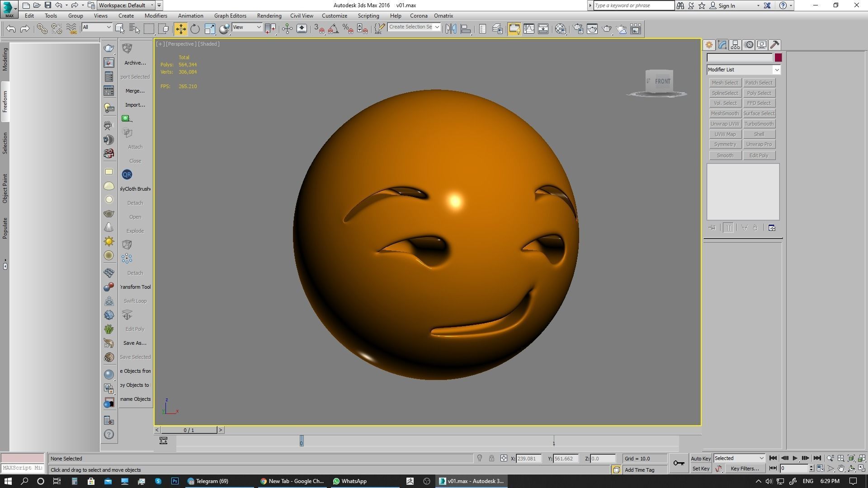
Task: Click the Save As... button
Action: tap(135, 343)
